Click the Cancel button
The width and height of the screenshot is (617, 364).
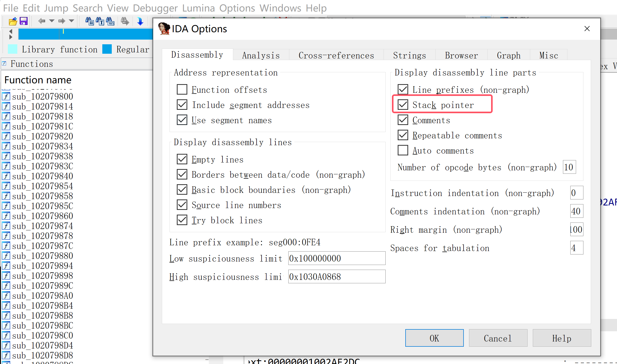pos(498,338)
